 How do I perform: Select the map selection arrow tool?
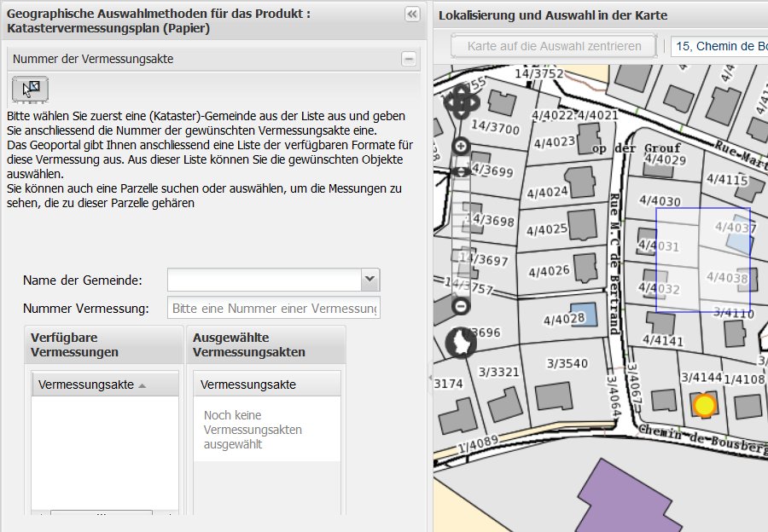click(x=32, y=89)
